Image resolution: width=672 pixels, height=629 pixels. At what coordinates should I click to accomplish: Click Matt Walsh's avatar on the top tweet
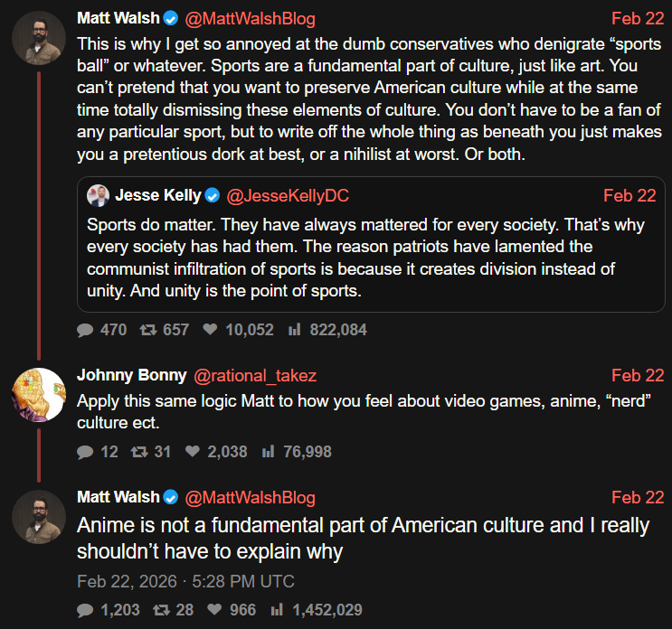38,38
